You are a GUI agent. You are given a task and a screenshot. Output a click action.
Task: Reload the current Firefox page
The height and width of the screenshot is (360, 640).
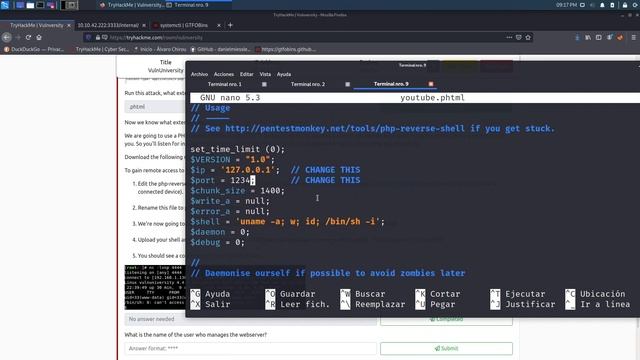pyautogui.click(x=28, y=37)
